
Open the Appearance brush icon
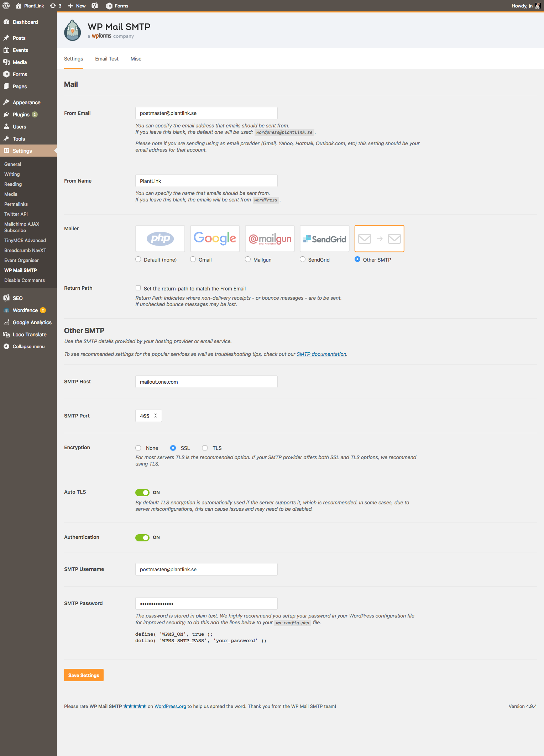6,102
